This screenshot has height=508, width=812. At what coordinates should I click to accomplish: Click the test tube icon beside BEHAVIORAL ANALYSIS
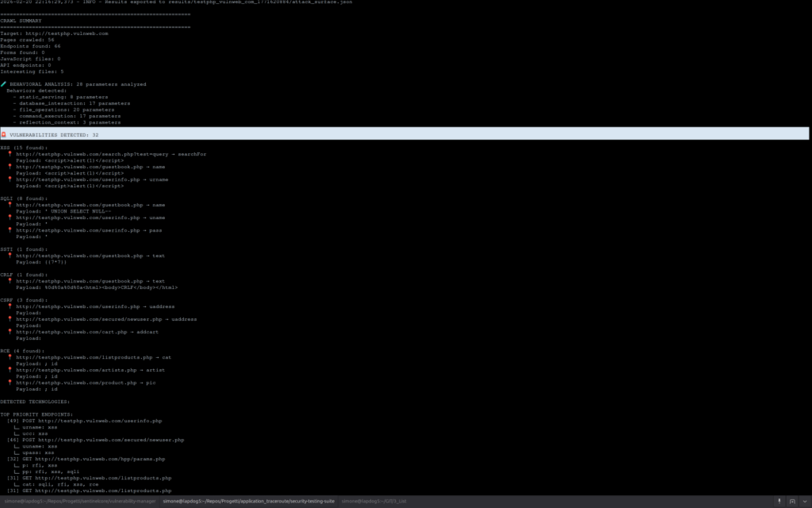coord(4,84)
